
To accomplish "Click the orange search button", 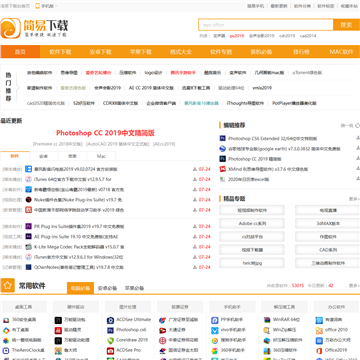I will 346,25.
